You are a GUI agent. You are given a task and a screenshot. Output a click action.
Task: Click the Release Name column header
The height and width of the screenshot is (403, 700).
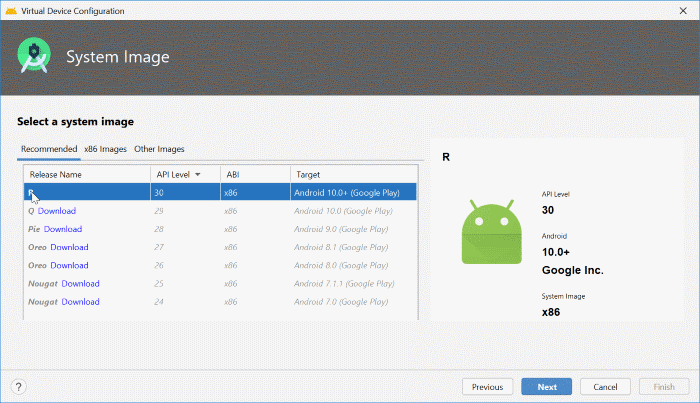pos(87,174)
